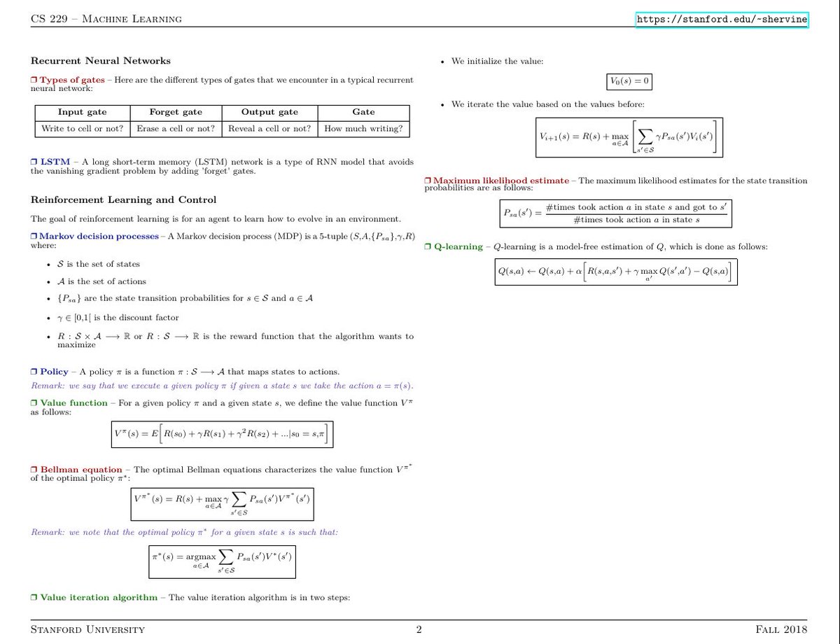The width and height of the screenshot is (840, 644).
Task: Click the 'Value iteration algorithm' term
Action: pyautogui.click(x=99, y=598)
